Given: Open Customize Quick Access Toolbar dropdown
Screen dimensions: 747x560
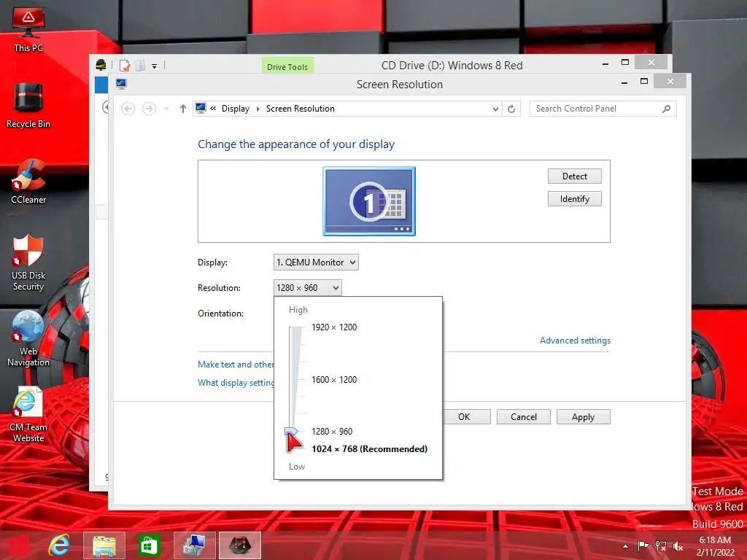Looking at the screenshot, I should click(155, 66).
